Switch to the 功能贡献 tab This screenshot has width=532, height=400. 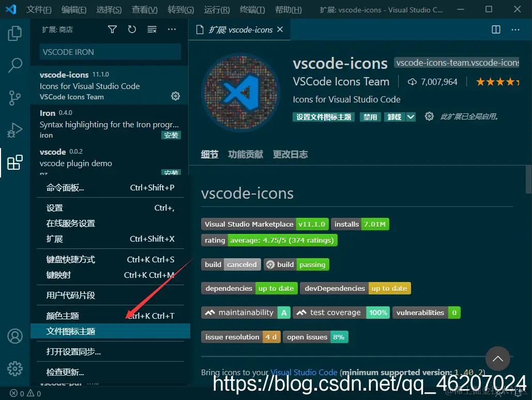tap(246, 155)
